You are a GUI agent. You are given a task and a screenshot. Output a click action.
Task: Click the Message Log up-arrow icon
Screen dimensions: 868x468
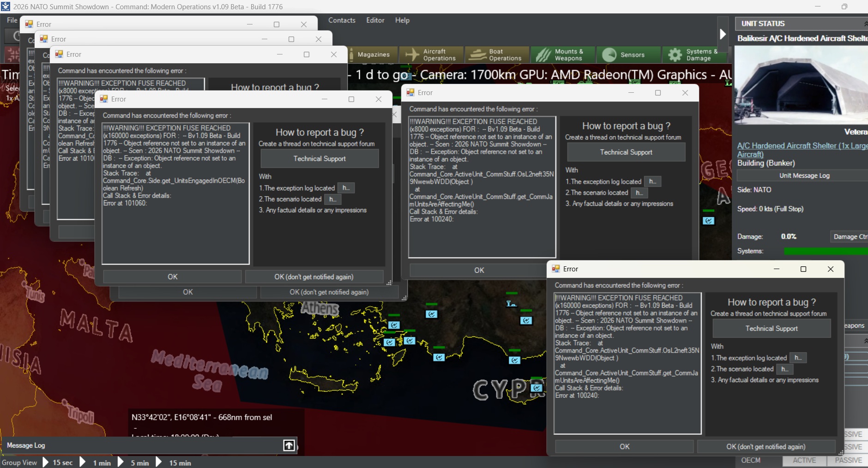(x=289, y=445)
